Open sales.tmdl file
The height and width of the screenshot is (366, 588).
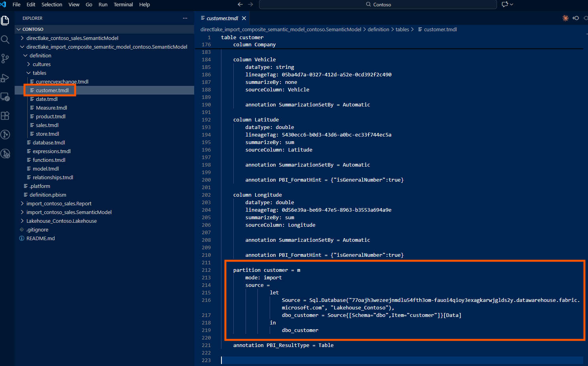[x=104, y=125]
